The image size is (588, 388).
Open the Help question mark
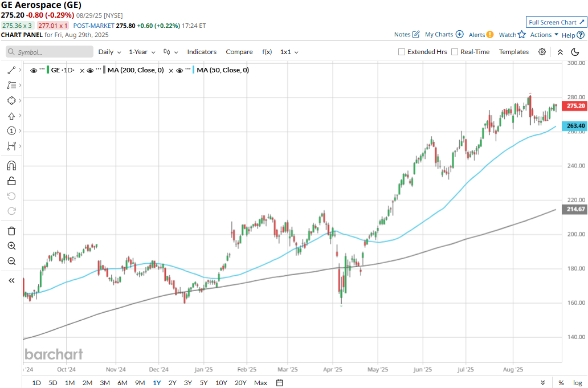(581, 35)
